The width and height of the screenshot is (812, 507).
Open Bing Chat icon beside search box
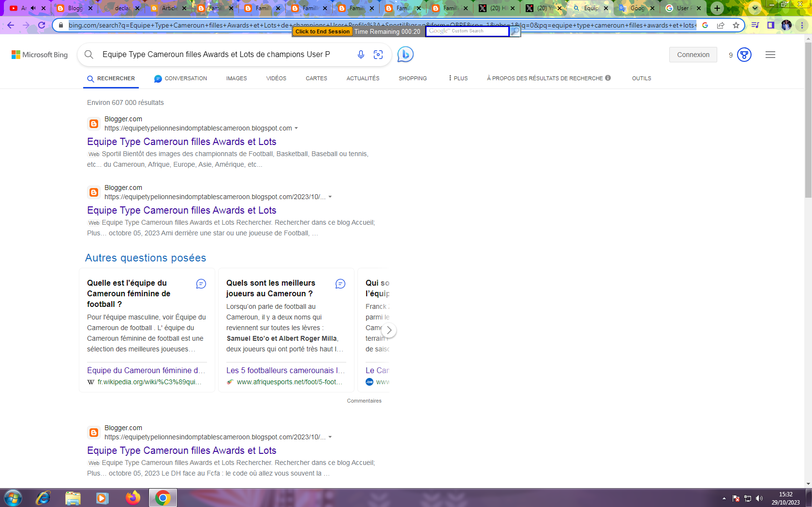pyautogui.click(x=405, y=55)
